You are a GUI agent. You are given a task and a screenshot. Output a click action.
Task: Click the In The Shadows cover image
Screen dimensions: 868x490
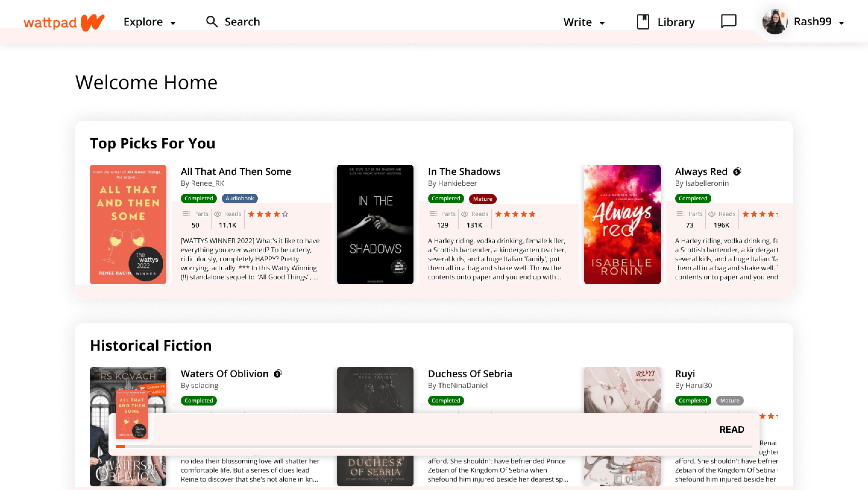point(375,224)
